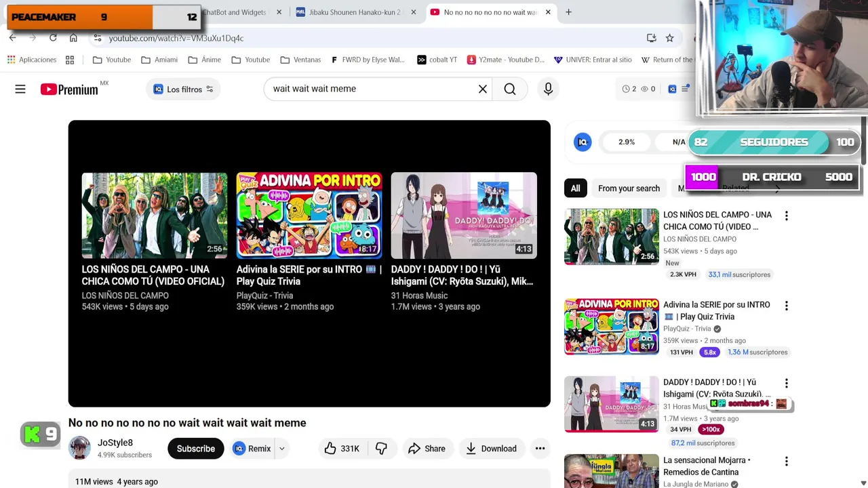The height and width of the screenshot is (488, 868).
Task: Click the 5.8x multiplier badge
Action: [710, 352]
